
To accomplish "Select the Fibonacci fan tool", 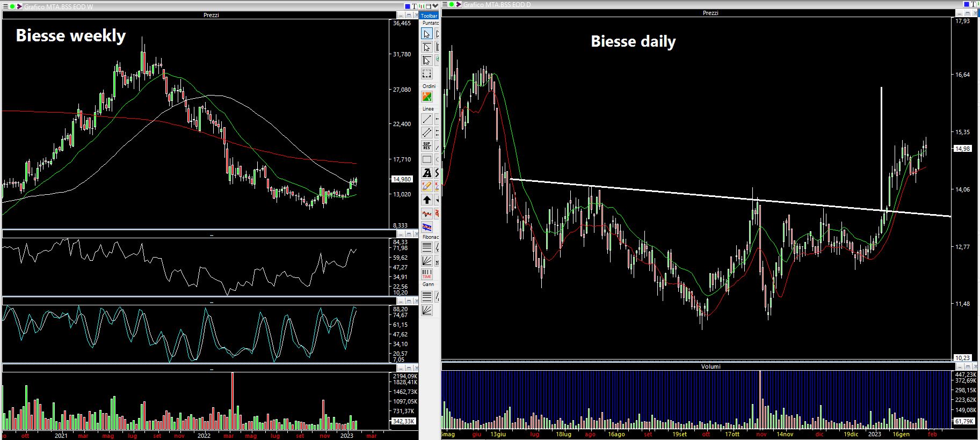I will point(427,261).
